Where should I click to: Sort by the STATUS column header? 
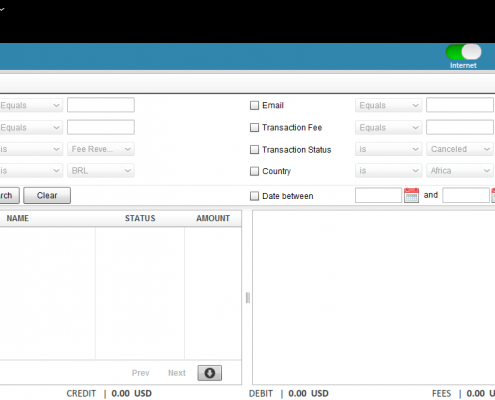point(140,218)
